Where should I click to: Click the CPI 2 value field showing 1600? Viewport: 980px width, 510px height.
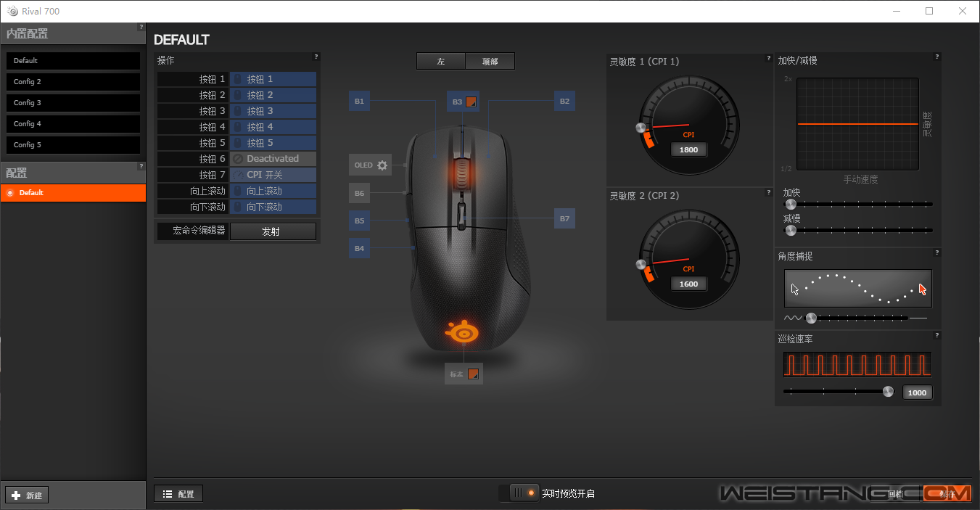click(x=688, y=284)
